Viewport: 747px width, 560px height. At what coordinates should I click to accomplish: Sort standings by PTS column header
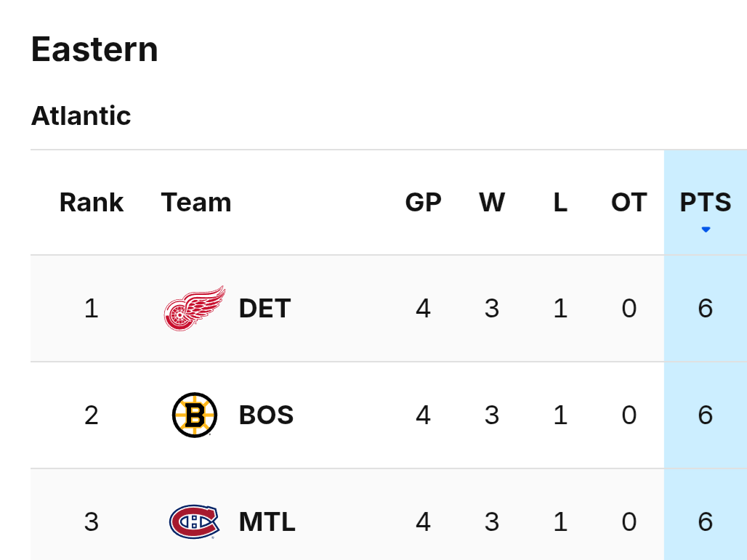point(706,203)
